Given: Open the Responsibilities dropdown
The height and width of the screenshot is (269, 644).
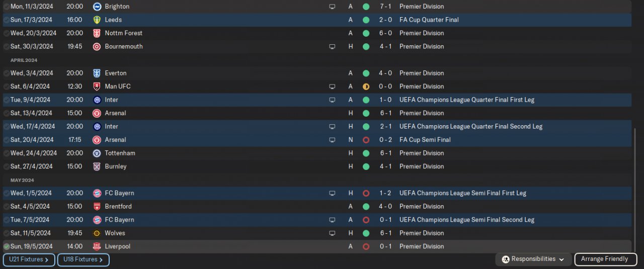Looking at the screenshot, I should pos(533,259).
